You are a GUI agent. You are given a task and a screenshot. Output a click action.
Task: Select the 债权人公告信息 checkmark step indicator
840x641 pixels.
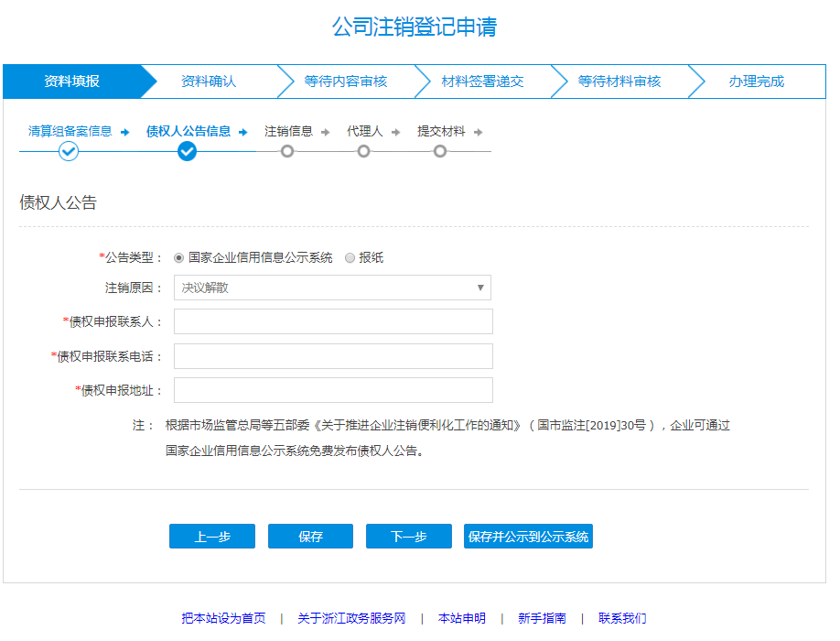pyautogui.click(x=188, y=151)
